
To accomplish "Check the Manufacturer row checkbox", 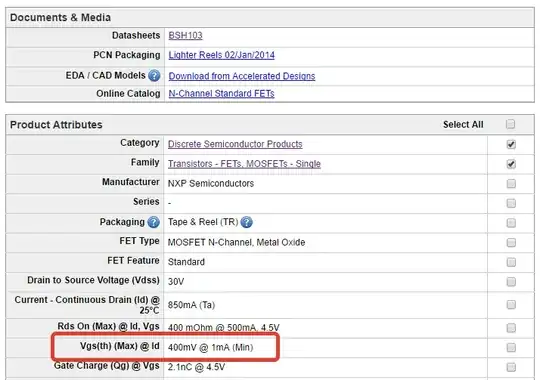I will (511, 184).
